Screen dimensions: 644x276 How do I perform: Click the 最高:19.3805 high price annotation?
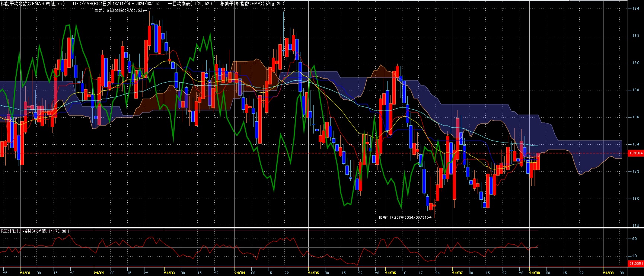click(121, 10)
